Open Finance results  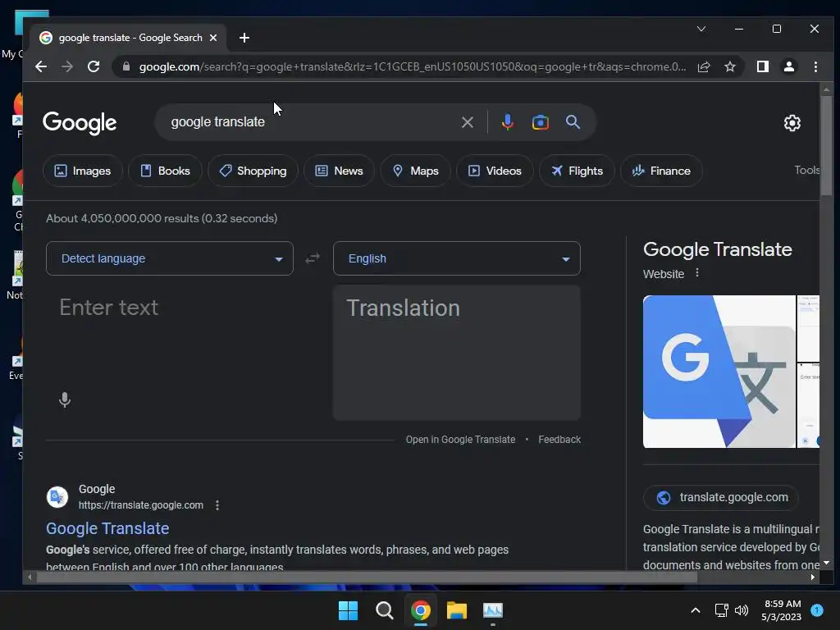click(x=661, y=171)
